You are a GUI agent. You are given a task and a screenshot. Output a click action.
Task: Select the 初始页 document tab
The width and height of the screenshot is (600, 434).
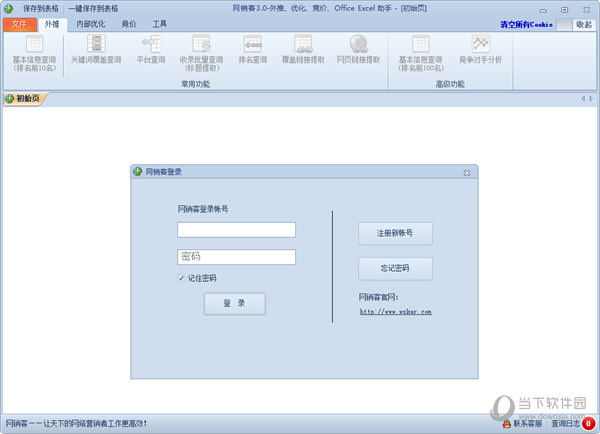(x=24, y=99)
